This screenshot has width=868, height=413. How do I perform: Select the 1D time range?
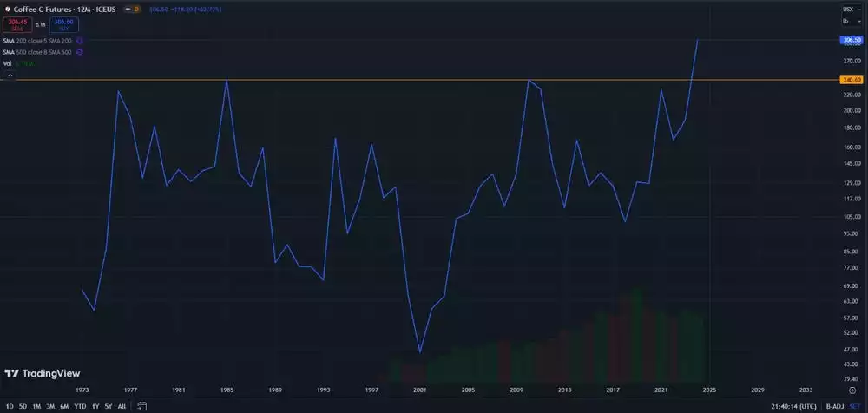click(x=10, y=406)
